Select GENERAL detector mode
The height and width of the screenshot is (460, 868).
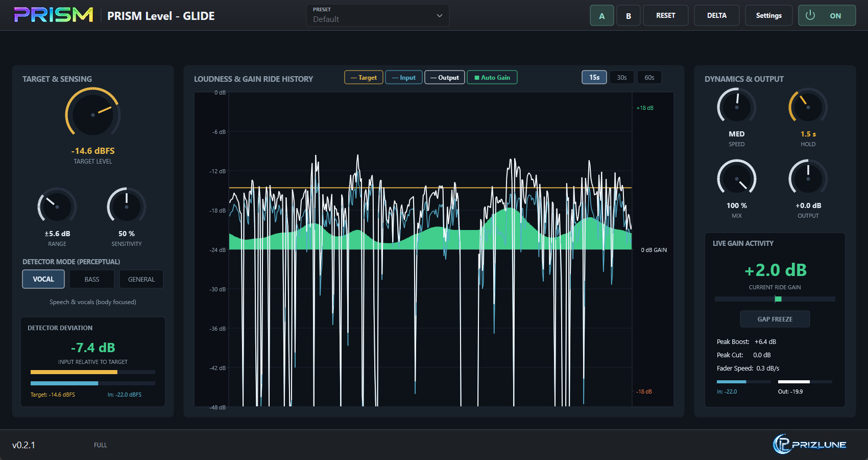[141, 279]
